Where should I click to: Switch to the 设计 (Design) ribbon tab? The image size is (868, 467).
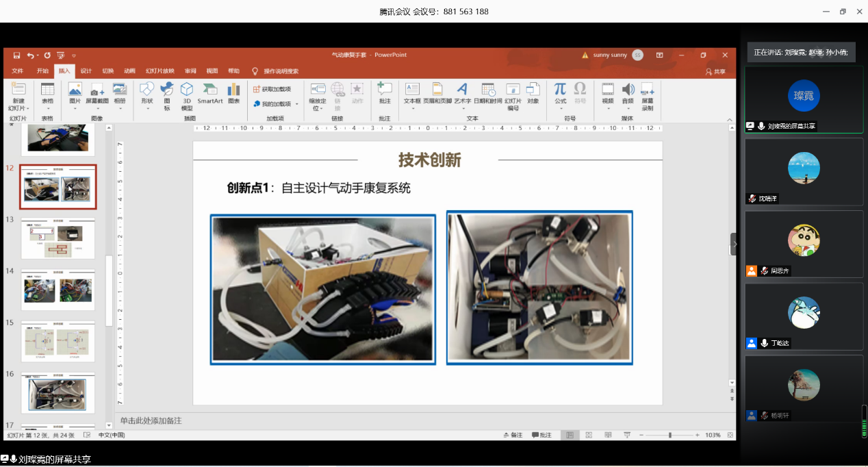pyautogui.click(x=86, y=71)
